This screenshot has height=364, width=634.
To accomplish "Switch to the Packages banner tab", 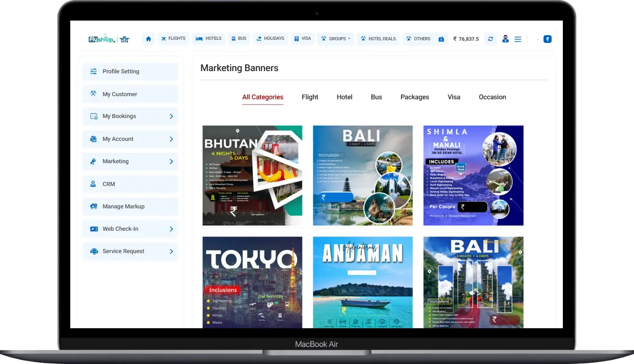I will pyautogui.click(x=414, y=97).
